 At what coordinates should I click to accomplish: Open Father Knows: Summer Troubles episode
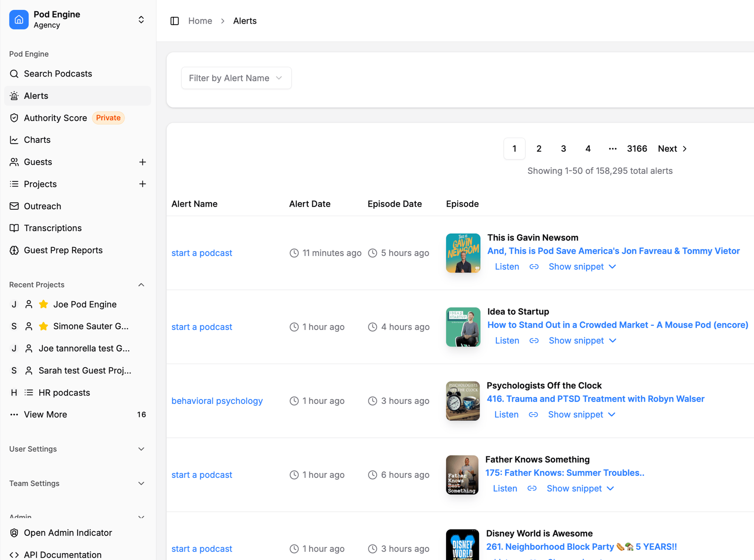[565, 473]
